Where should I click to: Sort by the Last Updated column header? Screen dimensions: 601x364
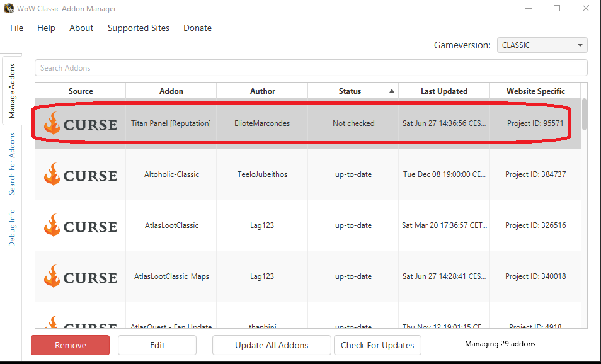(x=444, y=91)
